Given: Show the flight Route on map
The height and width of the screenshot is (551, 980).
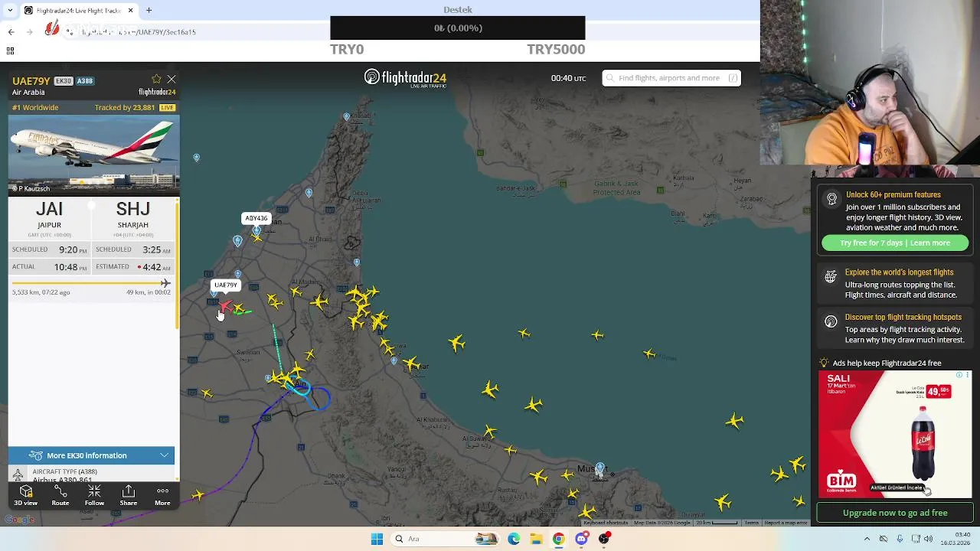Looking at the screenshot, I should 60,495.
